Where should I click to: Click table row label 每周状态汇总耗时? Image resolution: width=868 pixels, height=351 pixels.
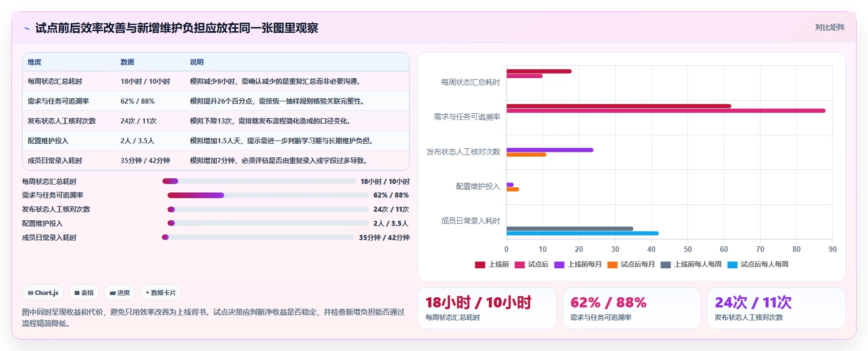click(x=55, y=82)
